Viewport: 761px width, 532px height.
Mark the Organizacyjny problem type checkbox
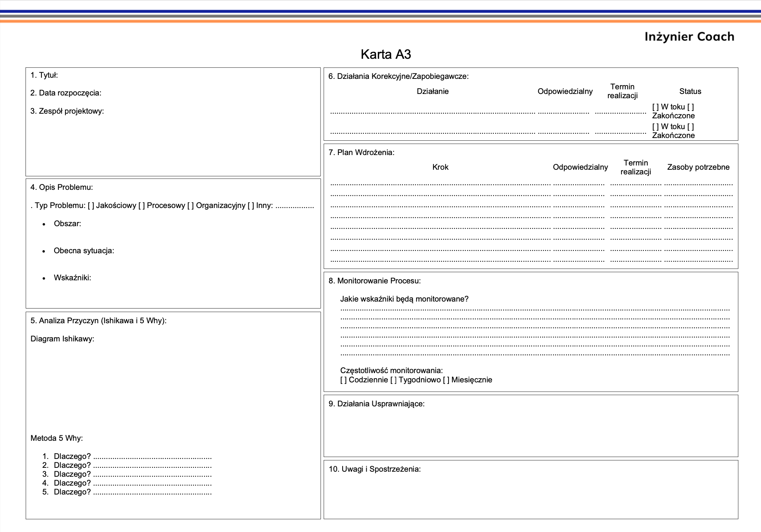point(191,206)
